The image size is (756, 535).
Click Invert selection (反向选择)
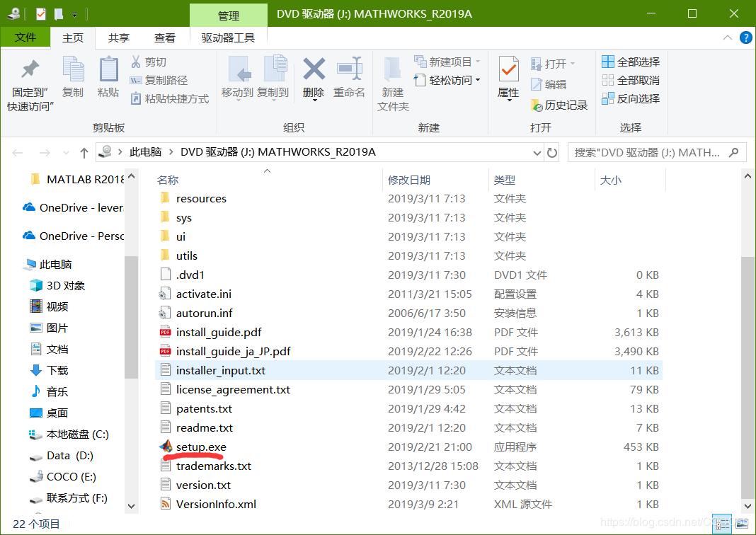[x=631, y=99]
